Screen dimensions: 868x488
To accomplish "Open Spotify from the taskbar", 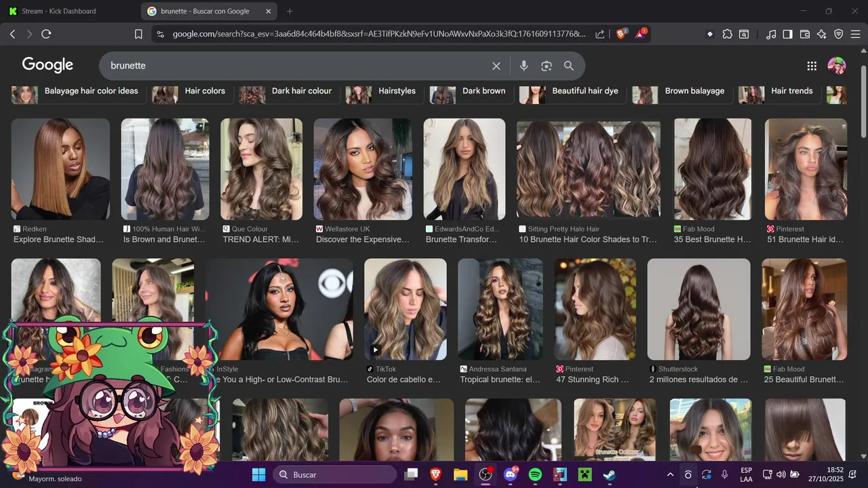I will (535, 474).
